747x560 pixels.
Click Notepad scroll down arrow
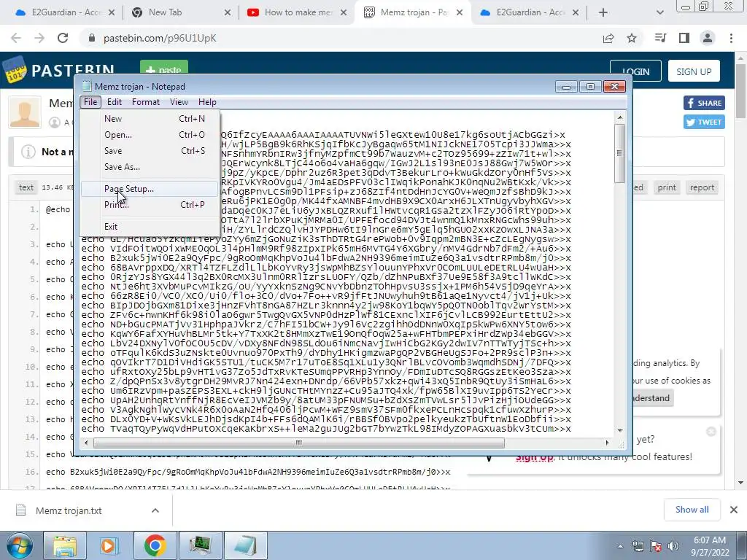620,430
